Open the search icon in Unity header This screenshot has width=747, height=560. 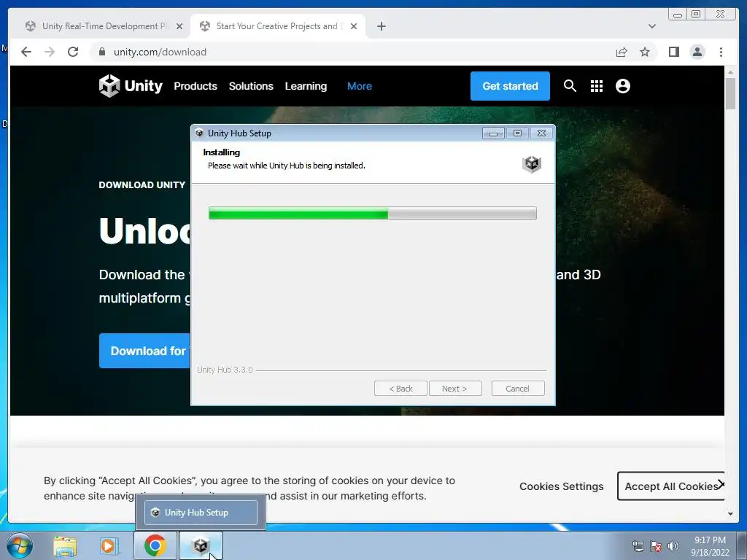click(570, 86)
